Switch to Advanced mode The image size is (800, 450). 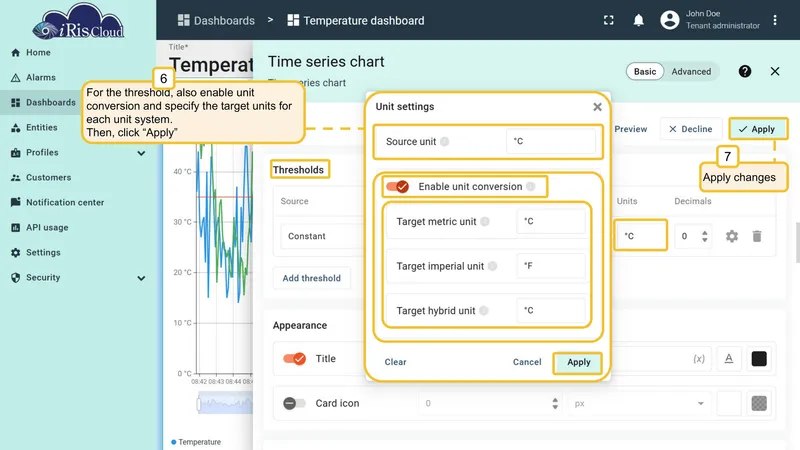click(x=691, y=71)
